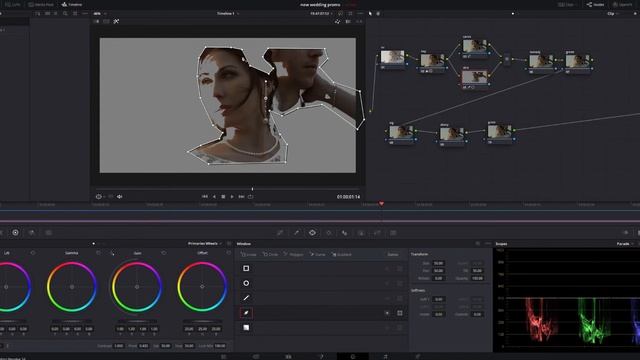This screenshot has width=640, height=360.
Task: Reset the Gamma color wheel
Action: pyautogui.click(x=98, y=253)
